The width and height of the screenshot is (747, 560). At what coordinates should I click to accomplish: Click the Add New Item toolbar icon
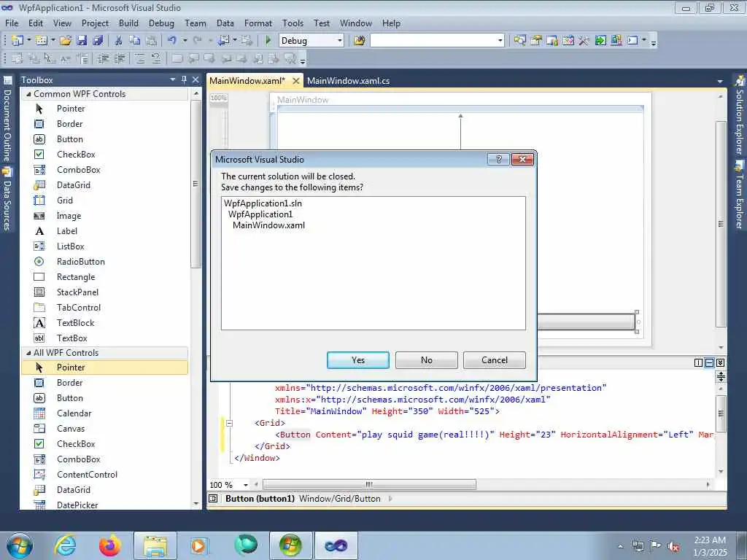point(41,41)
